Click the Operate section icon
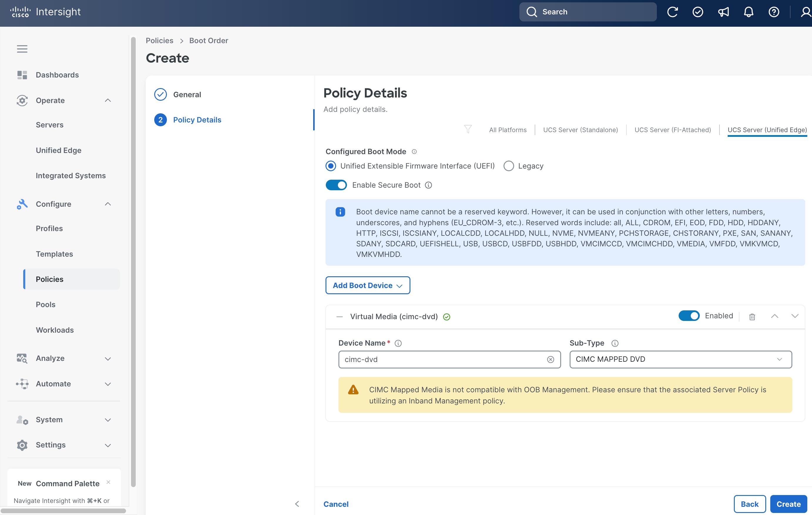This screenshot has width=812, height=515. tap(22, 100)
